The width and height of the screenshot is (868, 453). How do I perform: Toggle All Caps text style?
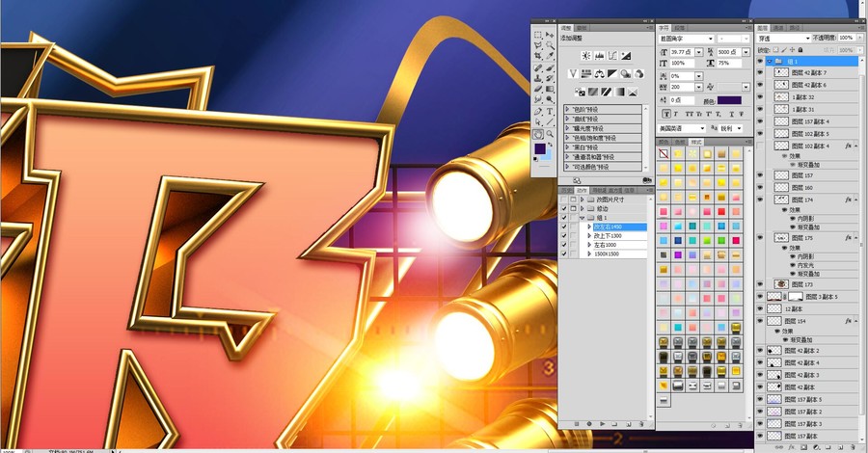690,114
